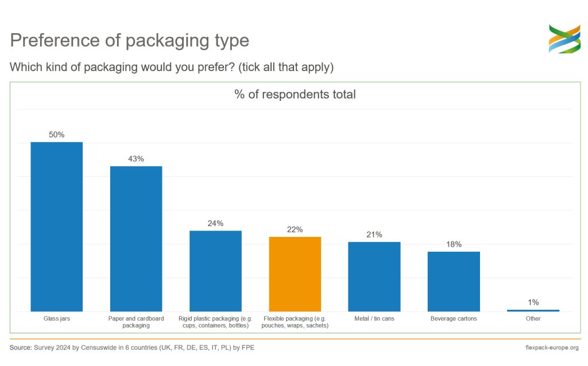Select the Beverage cartons 18% bar
Image resolution: width=588 pixels, height=366 pixels.
(x=454, y=281)
